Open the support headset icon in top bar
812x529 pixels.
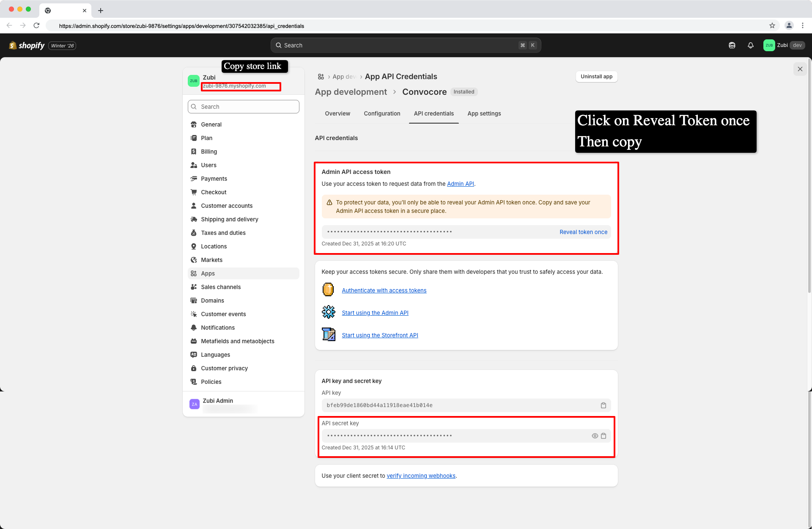(x=732, y=45)
